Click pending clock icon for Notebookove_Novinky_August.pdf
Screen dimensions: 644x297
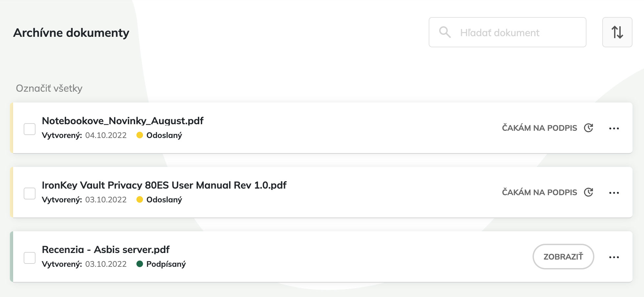pyautogui.click(x=588, y=128)
